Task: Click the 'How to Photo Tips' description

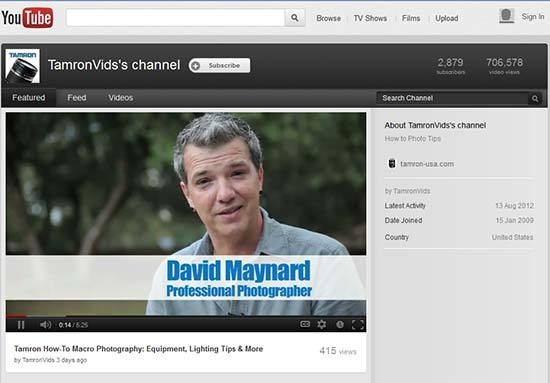Action: [x=412, y=139]
